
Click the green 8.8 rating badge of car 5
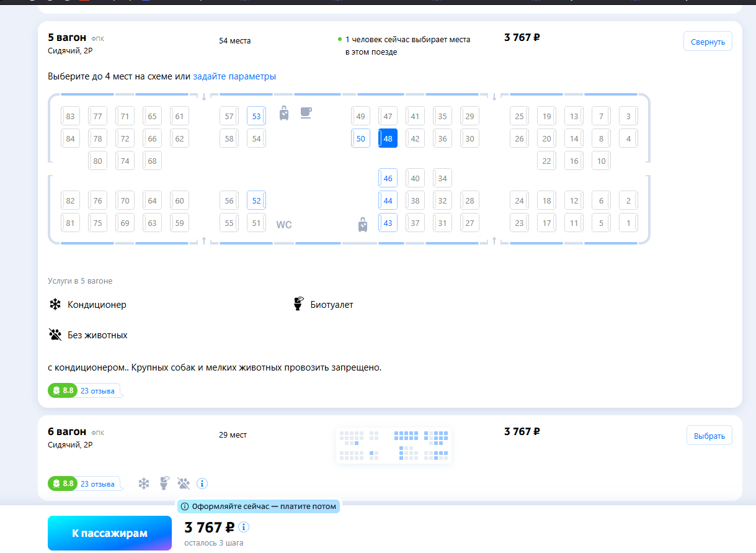61,391
